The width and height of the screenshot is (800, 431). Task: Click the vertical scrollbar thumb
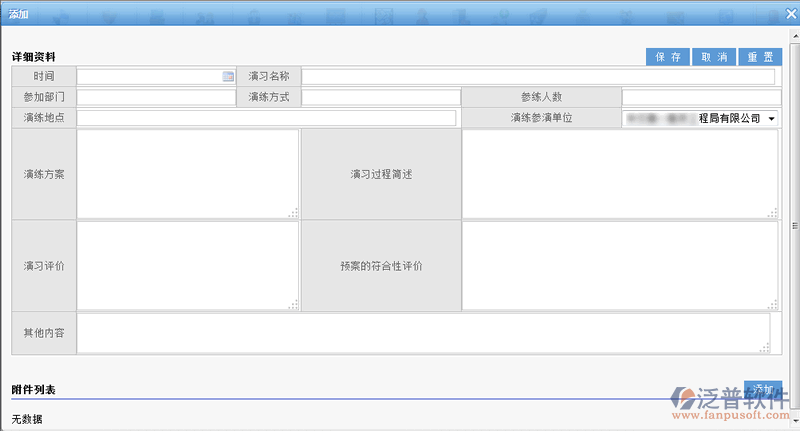point(795,225)
